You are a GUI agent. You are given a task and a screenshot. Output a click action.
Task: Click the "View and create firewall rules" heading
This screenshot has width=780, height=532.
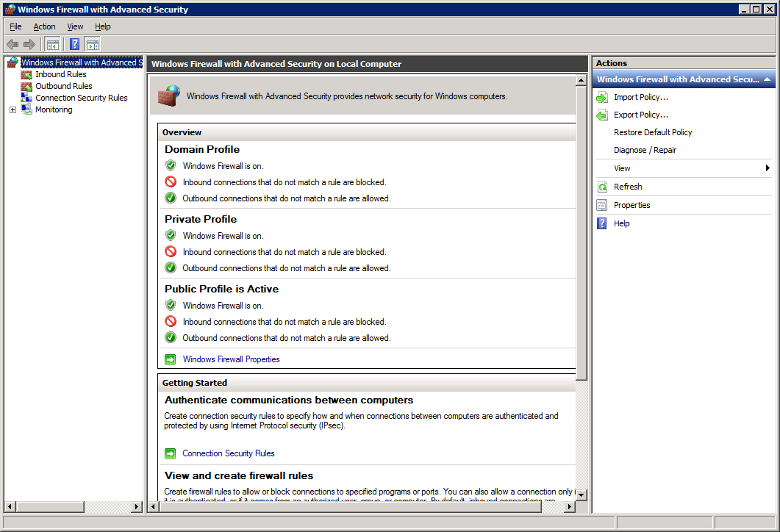coord(239,476)
